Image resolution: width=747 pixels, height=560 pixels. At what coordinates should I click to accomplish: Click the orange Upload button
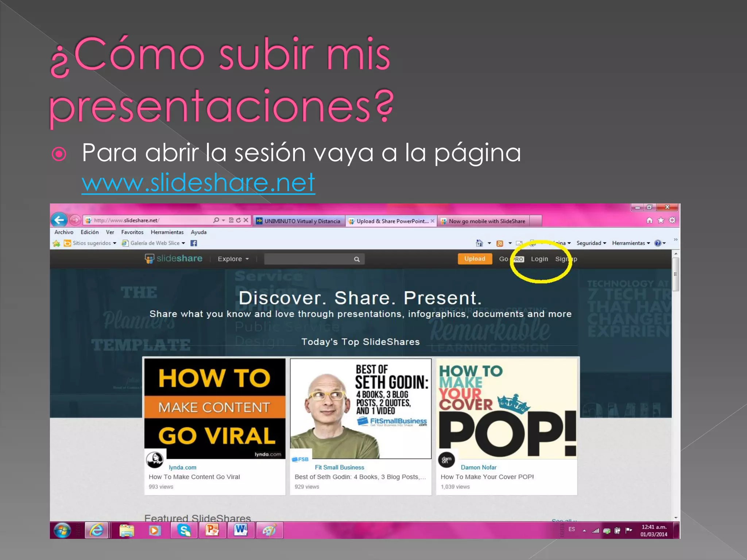click(x=475, y=259)
